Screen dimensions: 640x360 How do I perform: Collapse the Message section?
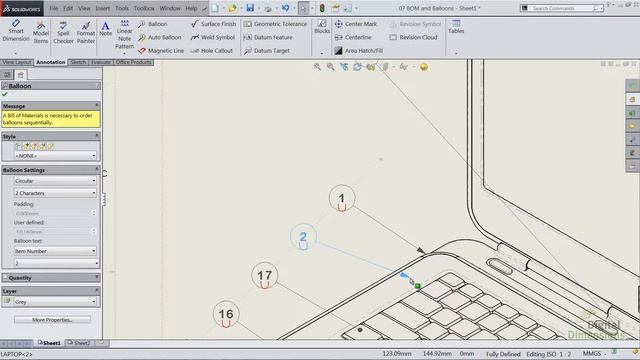[97, 105]
